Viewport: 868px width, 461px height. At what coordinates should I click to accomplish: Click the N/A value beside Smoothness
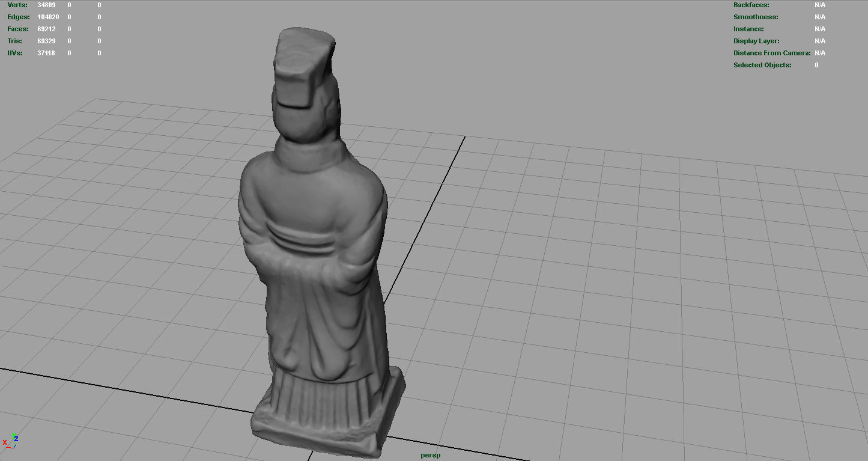(820, 17)
